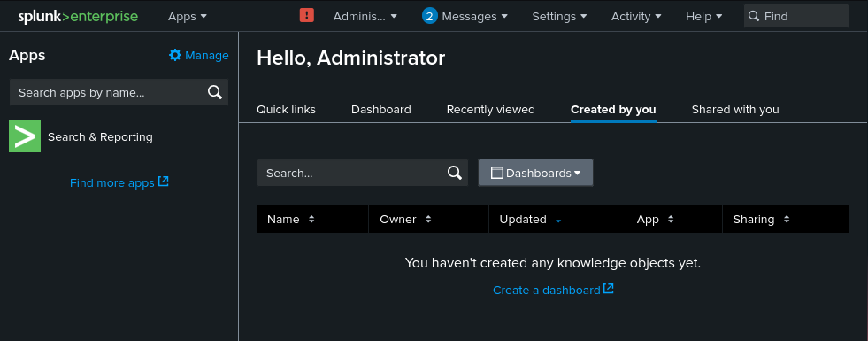Click the Splunk enterprise logo

point(78,17)
